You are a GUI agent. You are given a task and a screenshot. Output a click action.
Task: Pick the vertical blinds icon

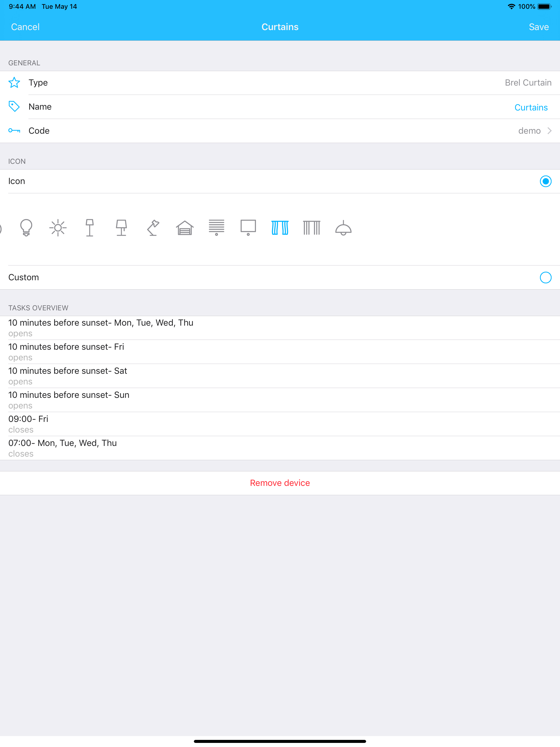[x=312, y=227]
